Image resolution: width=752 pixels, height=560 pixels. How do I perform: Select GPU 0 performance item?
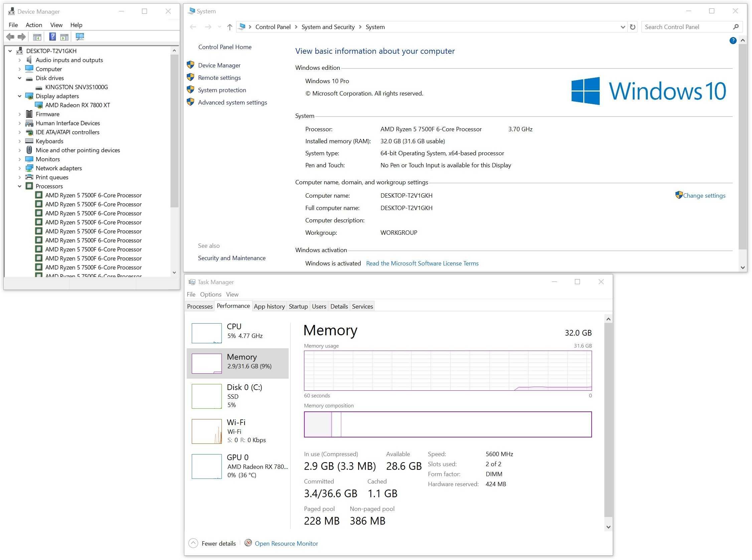(x=238, y=466)
